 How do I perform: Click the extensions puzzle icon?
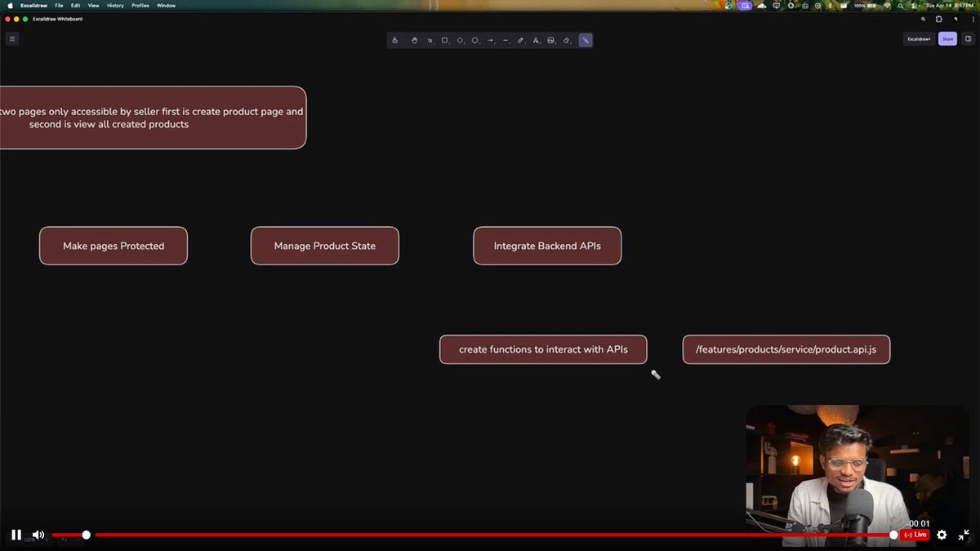pyautogui.click(x=939, y=19)
